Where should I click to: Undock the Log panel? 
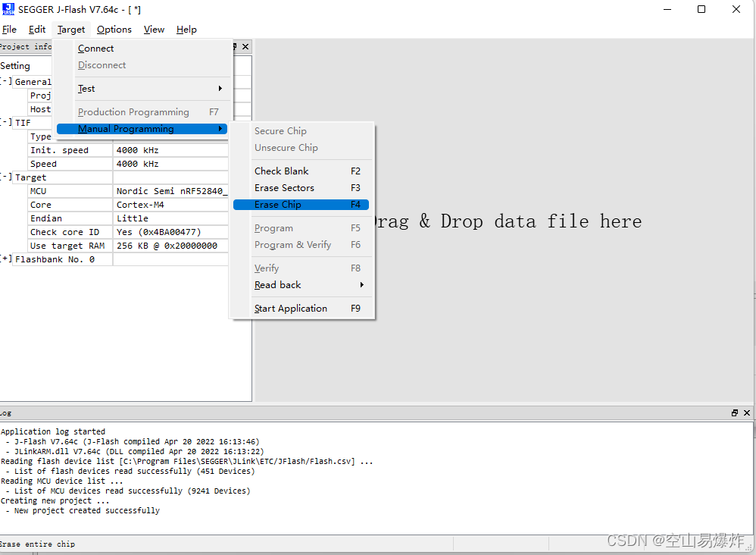(x=735, y=412)
